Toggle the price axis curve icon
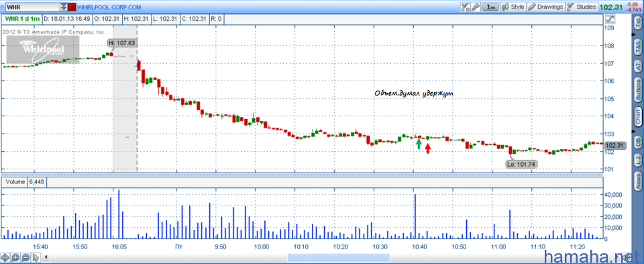644x264 pixels. [x=610, y=19]
